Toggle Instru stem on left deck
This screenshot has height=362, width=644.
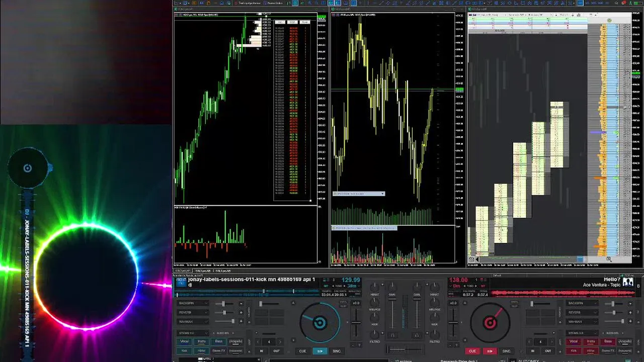click(202, 341)
